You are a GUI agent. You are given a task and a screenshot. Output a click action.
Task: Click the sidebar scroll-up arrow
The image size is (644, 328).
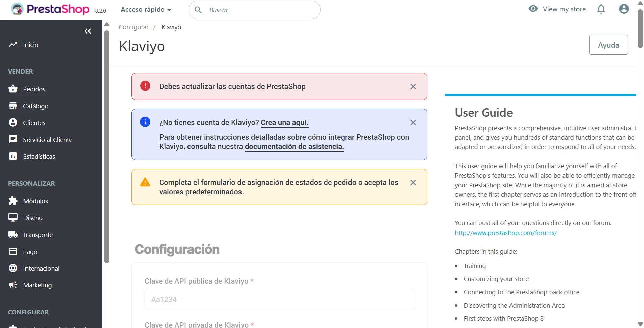(x=107, y=24)
